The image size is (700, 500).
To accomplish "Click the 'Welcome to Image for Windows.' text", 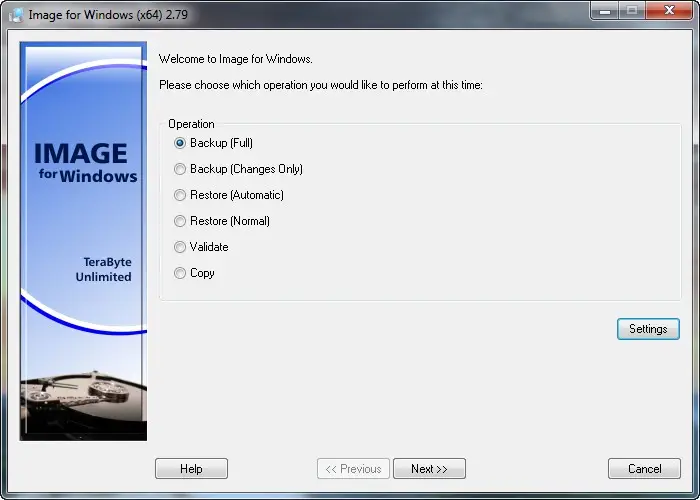I will tap(236, 59).
